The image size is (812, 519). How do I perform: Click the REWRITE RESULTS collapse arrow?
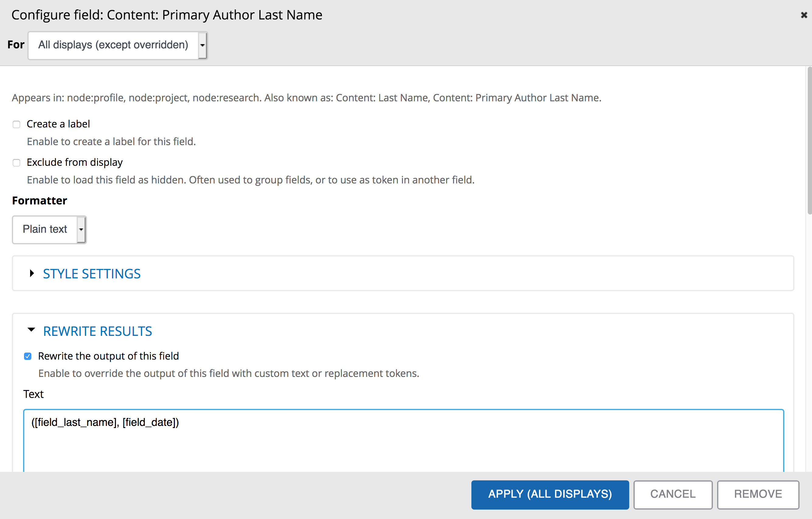click(x=31, y=330)
